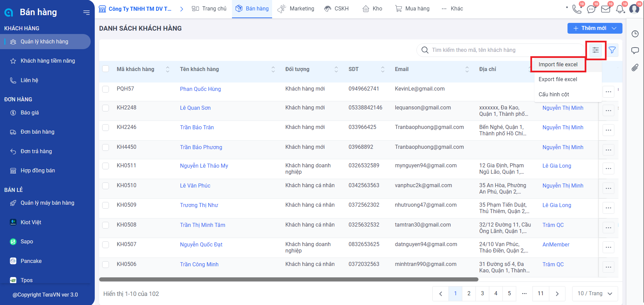Click the search magnifier icon

tap(425, 50)
